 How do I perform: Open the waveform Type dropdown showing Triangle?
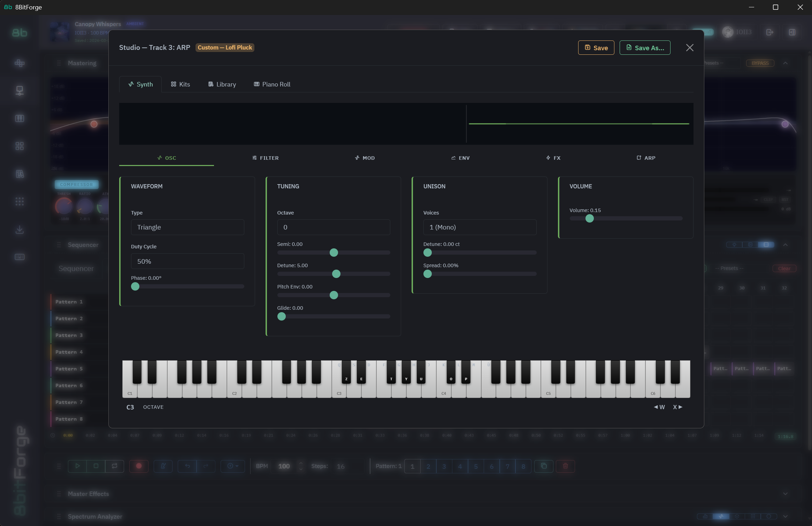187,227
